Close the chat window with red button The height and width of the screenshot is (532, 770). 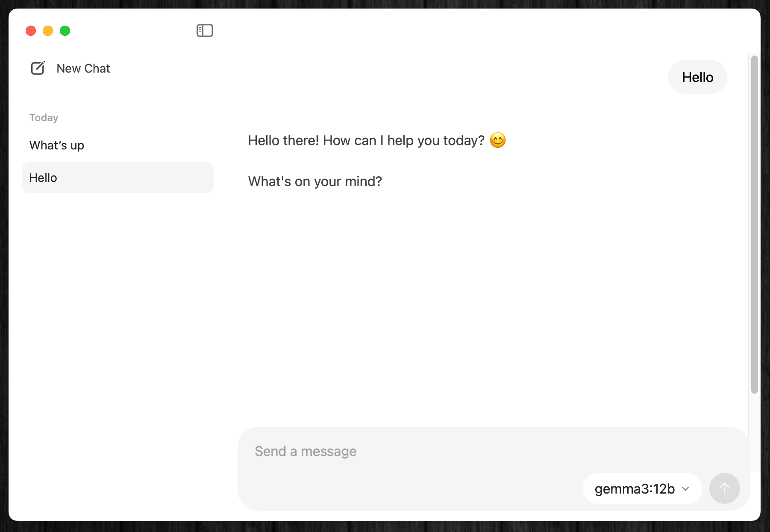coord(31,31)
